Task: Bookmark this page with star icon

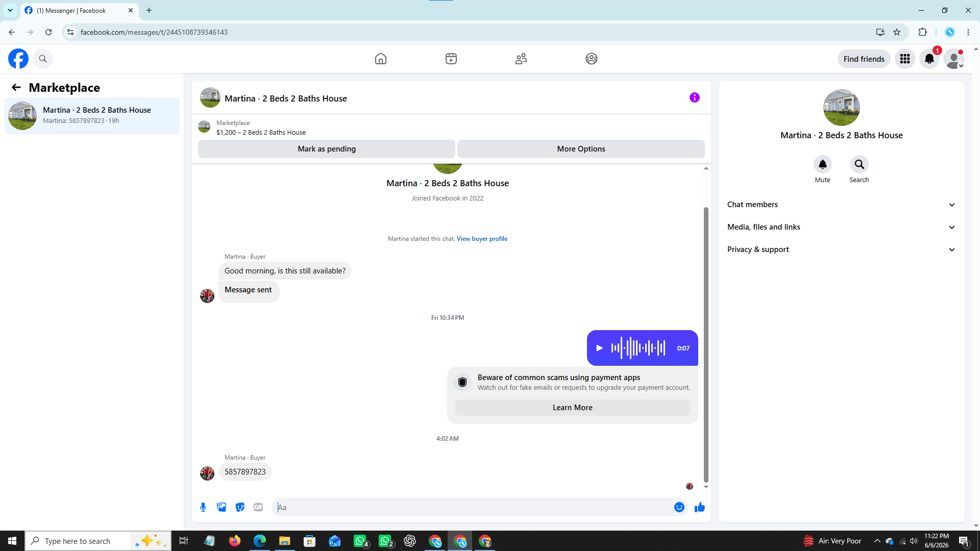Action: tap(897, 32)
